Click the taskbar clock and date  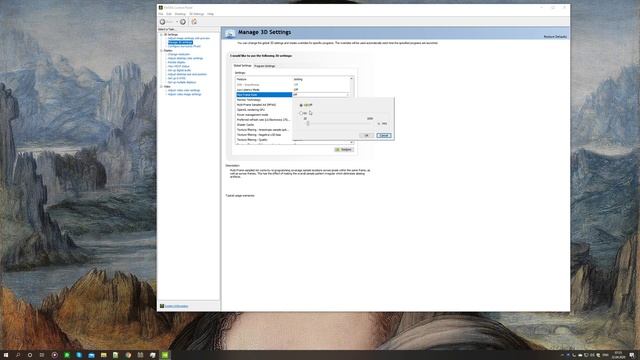coord(618,355)
